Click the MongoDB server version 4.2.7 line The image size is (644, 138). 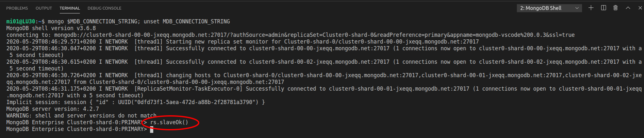click(x=53, y=109)
